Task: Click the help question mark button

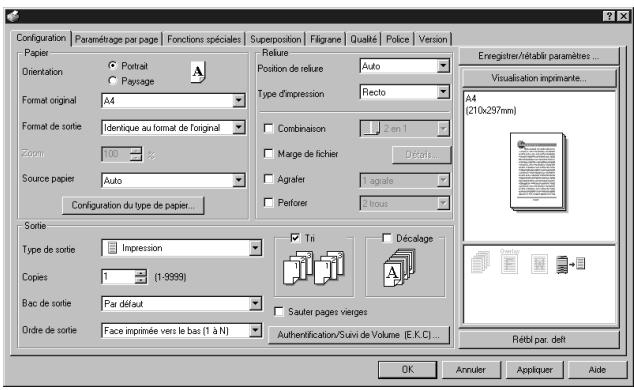Action: 609,16
